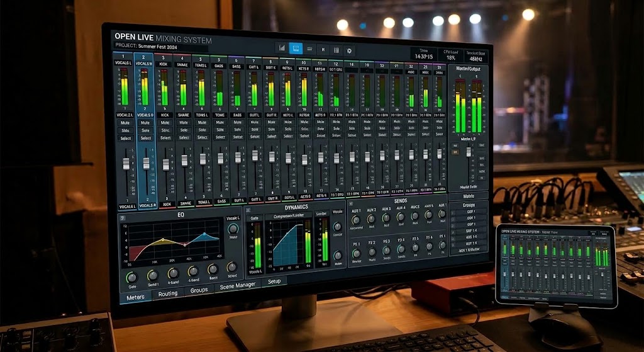Switch to the Meters tab
This screenshot has width=644, height=352.
pos(136,297)
